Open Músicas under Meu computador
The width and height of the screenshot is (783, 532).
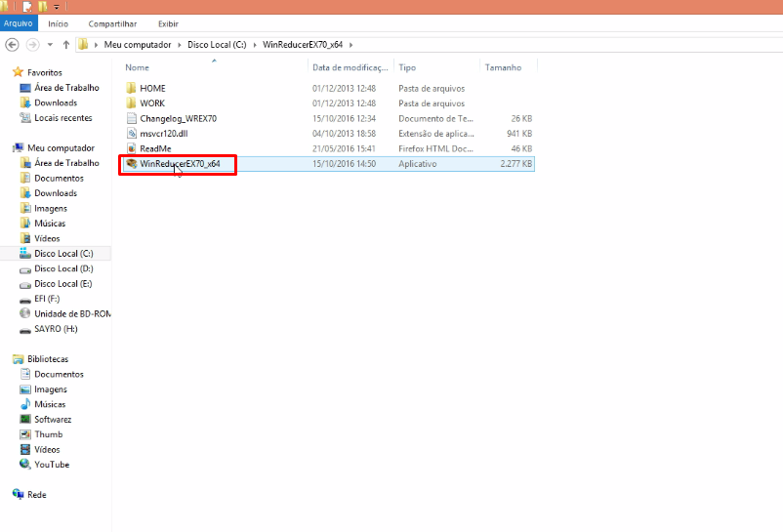point(50,224)
